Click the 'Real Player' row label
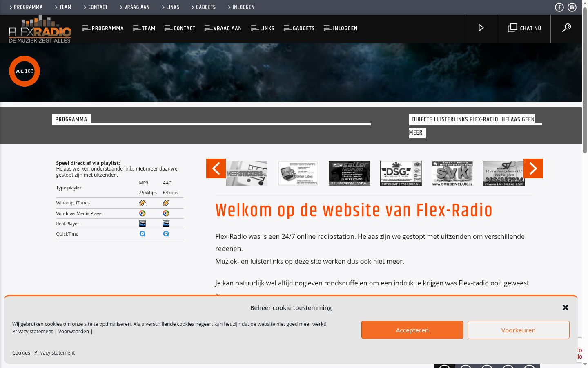588x368 pixels. coord(68,224)
